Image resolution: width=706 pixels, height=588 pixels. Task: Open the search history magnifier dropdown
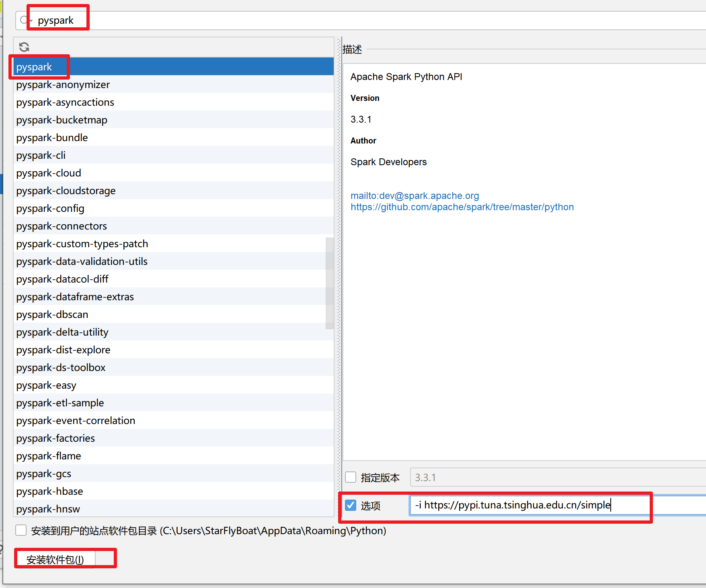[25, 20]
